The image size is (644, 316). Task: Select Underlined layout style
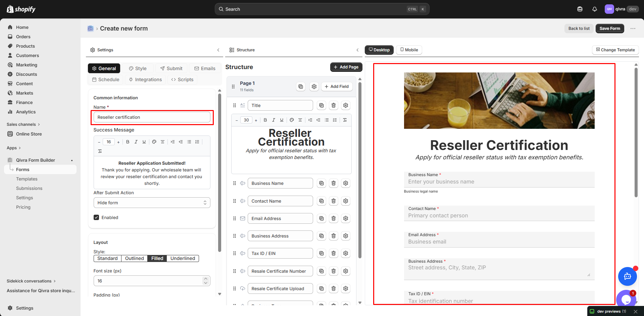pyautogui.click(x=183, y=258)
